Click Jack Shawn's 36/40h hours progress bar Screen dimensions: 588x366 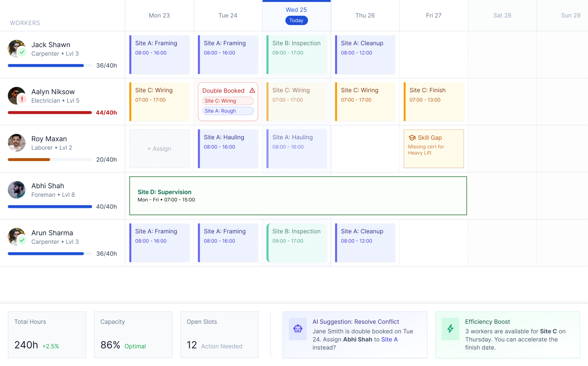coord(50,66)
